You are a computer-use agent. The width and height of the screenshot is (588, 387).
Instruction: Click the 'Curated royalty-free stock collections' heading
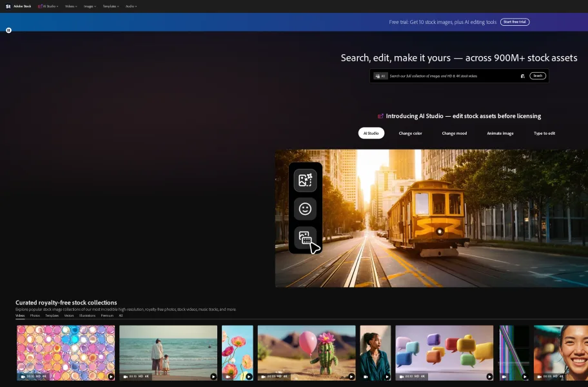[66, 303]
